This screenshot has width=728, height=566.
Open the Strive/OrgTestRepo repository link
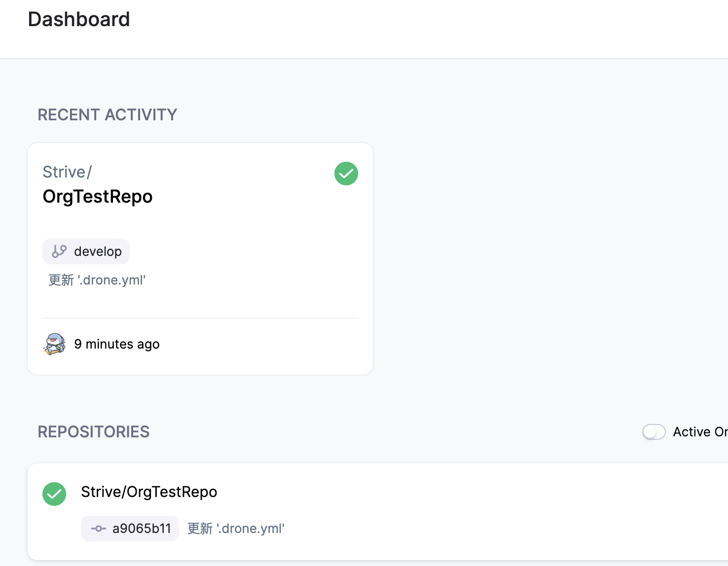point(149,492)
